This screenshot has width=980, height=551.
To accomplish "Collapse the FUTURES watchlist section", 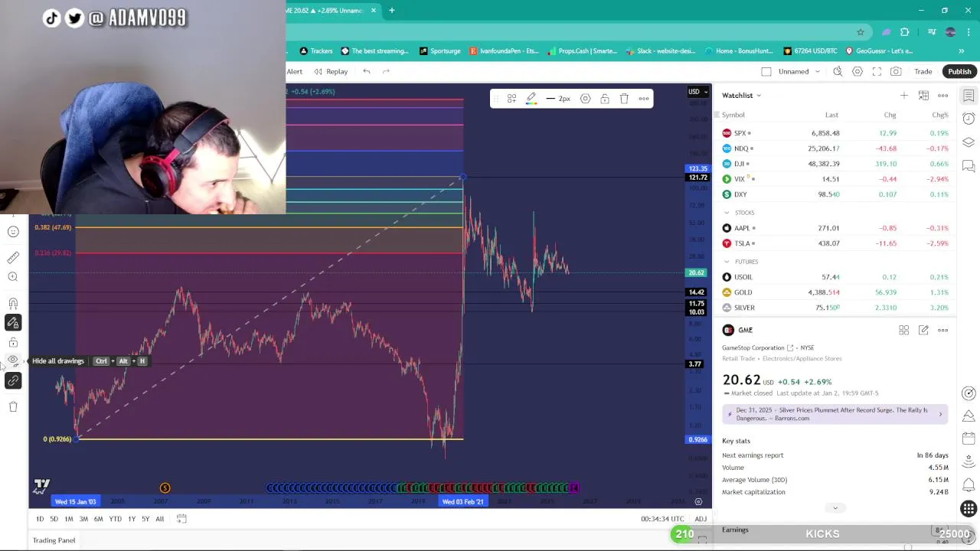I will click(727, 262).
